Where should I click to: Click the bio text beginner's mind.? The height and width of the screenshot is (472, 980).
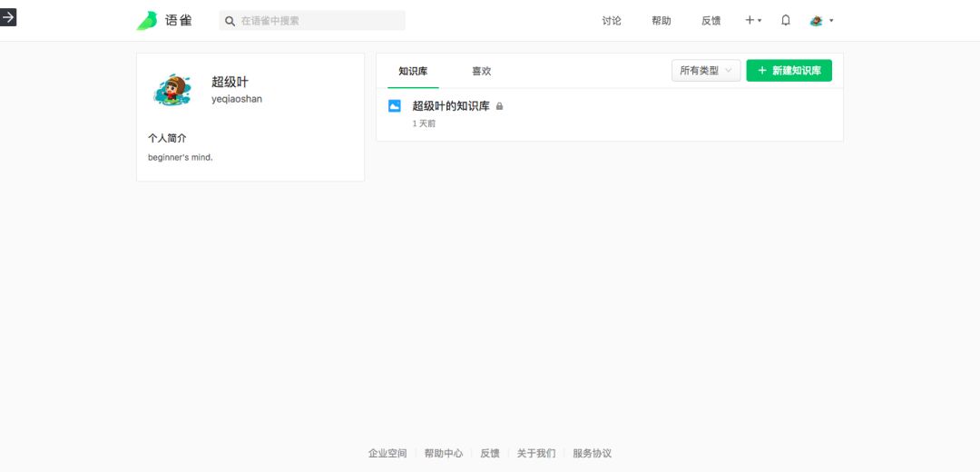click(x=181, y=158)
